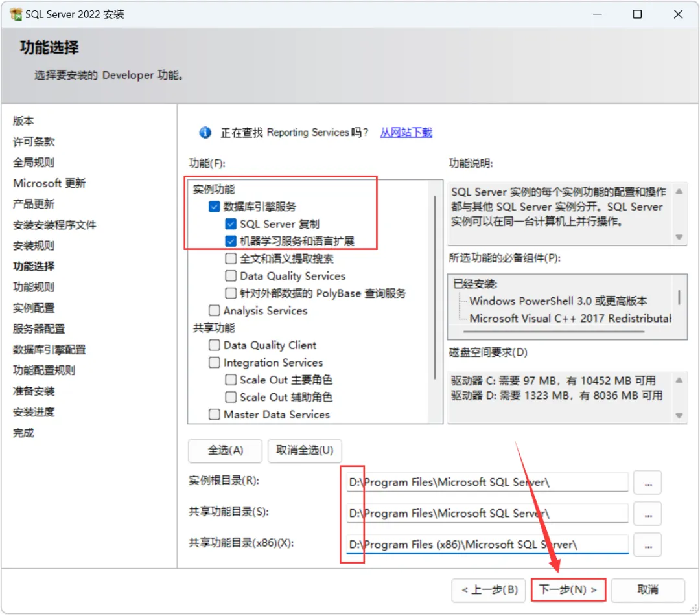This screenshot has height=616, width=700.
Task: Select 产品更新 step in sidebar
Action: click(34, 204)
